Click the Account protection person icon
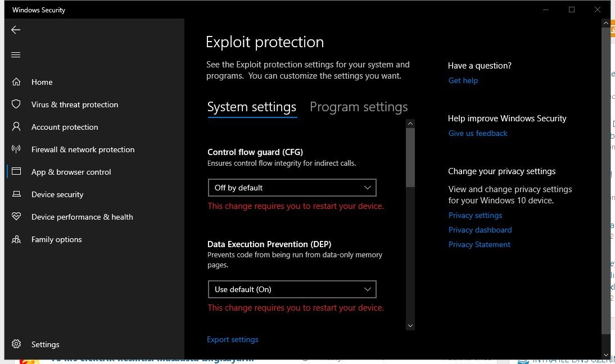Image resolution: width=615 pixels, height=364 pixels. pos(16,127)
